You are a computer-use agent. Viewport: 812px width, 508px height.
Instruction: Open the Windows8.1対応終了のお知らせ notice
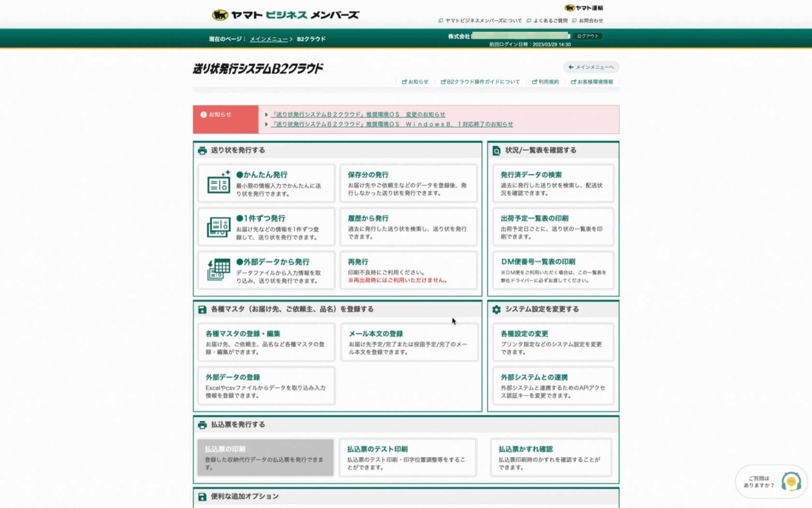392,124
